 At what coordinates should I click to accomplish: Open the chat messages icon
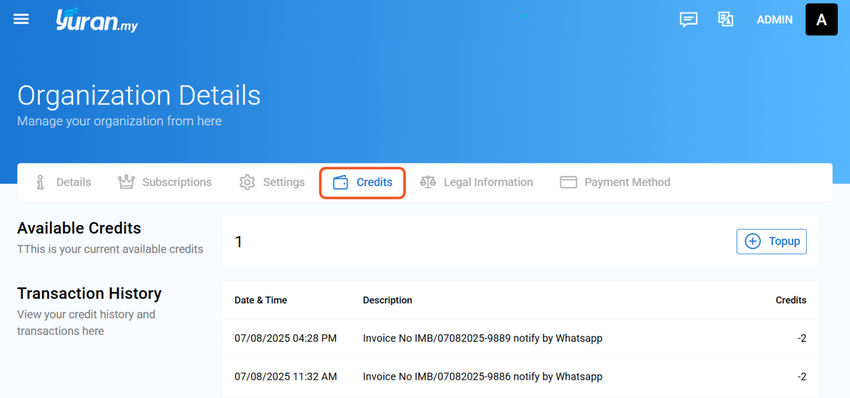click(x=688, y=20)
